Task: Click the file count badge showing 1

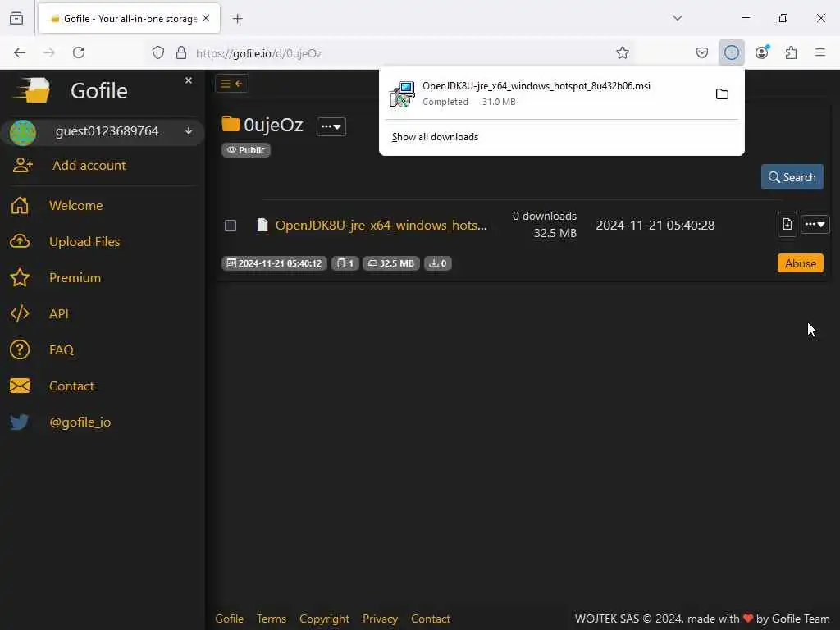Action: tap(345, 263)
